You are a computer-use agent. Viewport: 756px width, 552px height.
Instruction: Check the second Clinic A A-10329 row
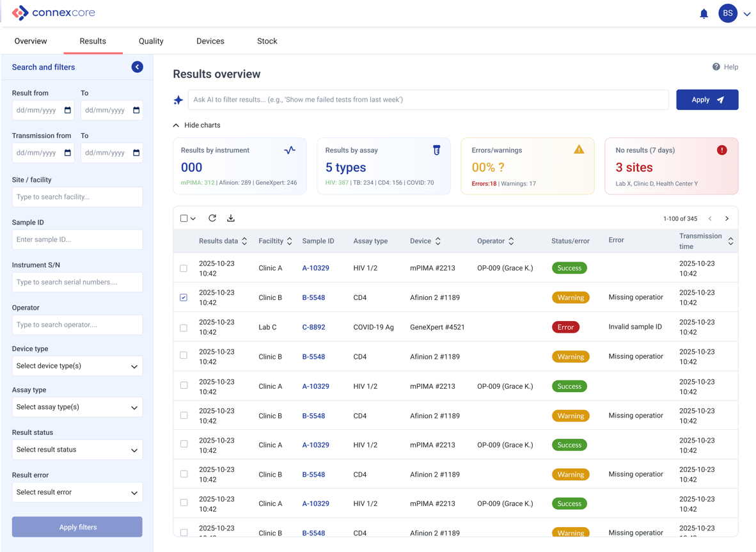(x=184, y=385)
